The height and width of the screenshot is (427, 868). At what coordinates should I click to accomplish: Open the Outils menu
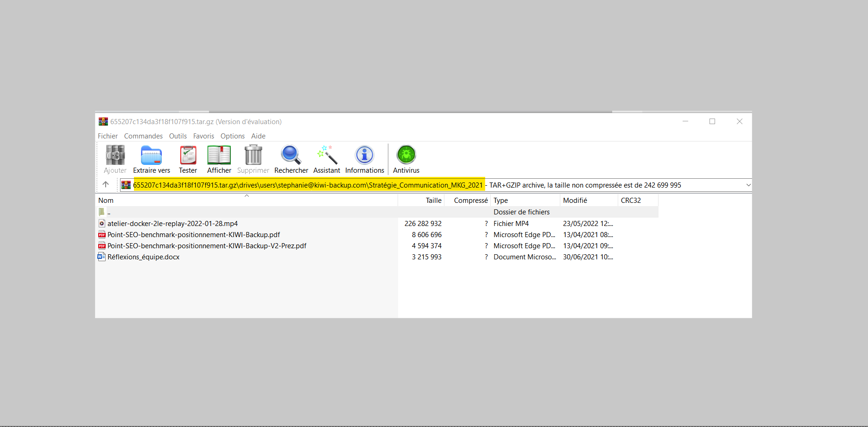pyautogui.click(x=178, y=136)
